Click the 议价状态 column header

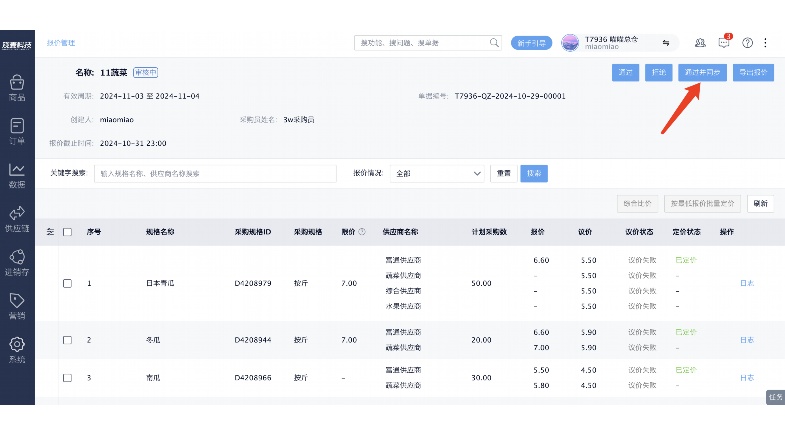click(639, 232)
